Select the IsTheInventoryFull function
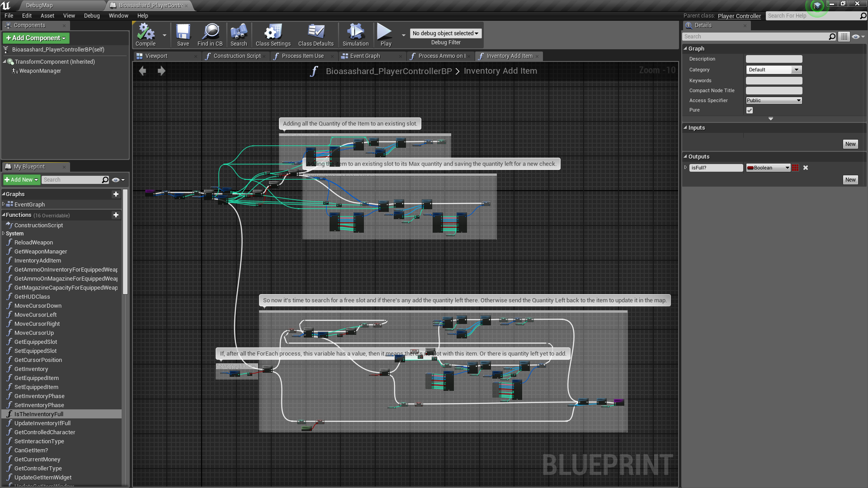The width and height of the screenshot is (868, 488). click(x=61, y=414)
